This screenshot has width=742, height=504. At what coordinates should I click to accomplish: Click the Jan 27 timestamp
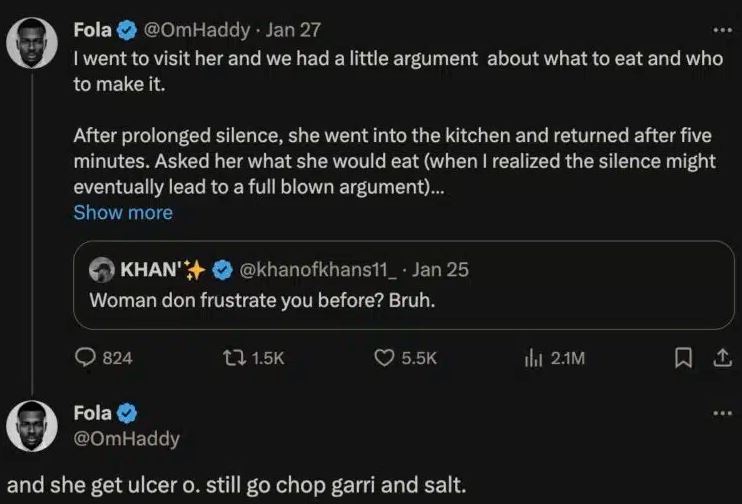coord(294,31)
